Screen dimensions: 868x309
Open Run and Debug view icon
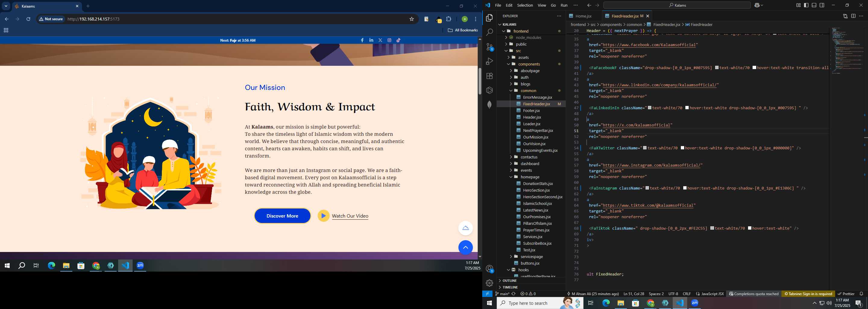[x=489, y=61]
